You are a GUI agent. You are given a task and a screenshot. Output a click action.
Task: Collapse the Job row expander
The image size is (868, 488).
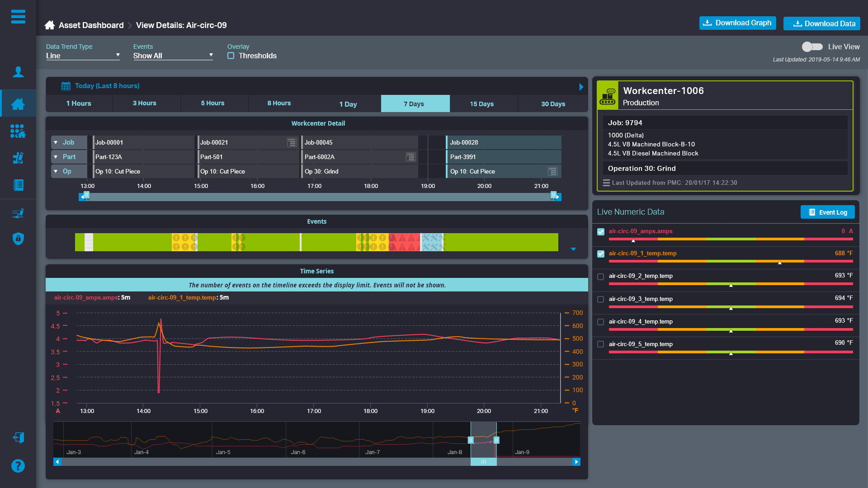(x=56, y=142)
